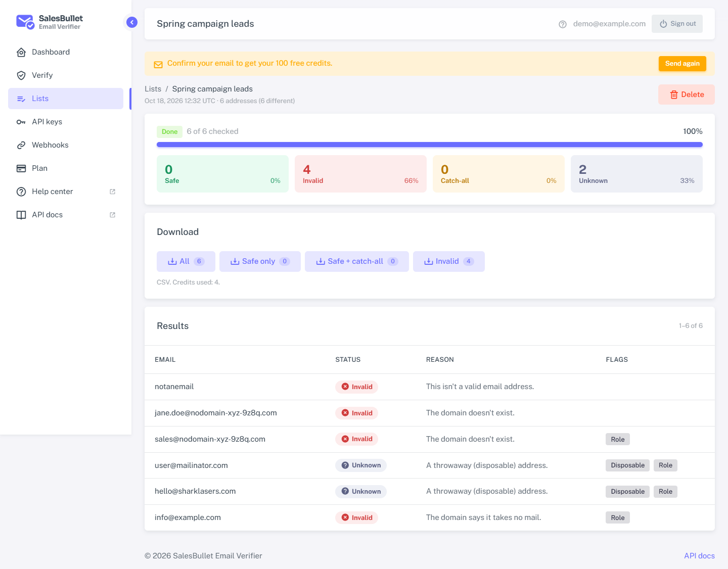The width and height of the screenshot is (728, 569).
Task: Download Invalid addresses only
Action: point(448,261)
